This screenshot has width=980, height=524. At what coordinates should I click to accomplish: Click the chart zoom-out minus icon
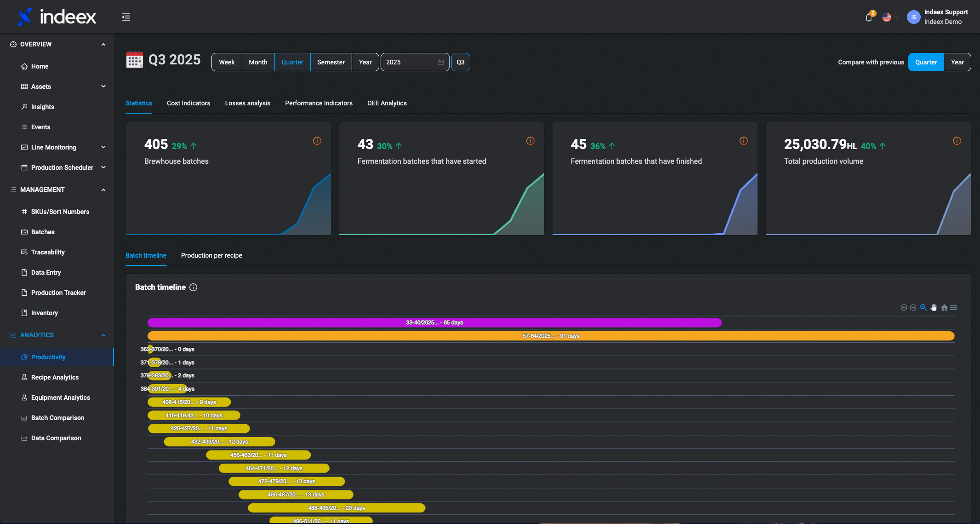913,308
